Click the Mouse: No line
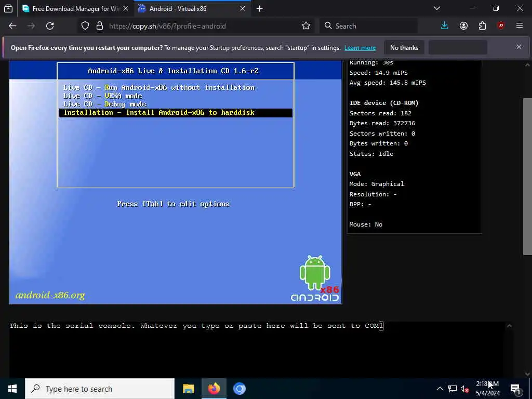 click(366, 224)
